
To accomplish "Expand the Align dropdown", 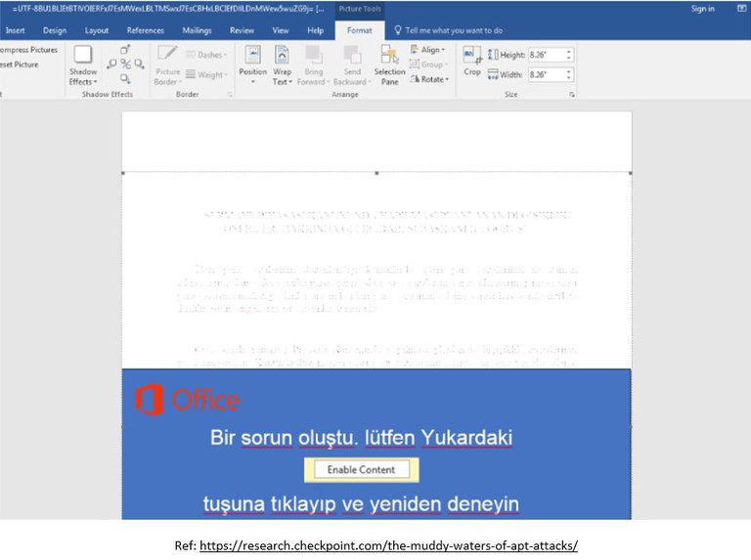I will pyautogui.click(x=428, y=50).
